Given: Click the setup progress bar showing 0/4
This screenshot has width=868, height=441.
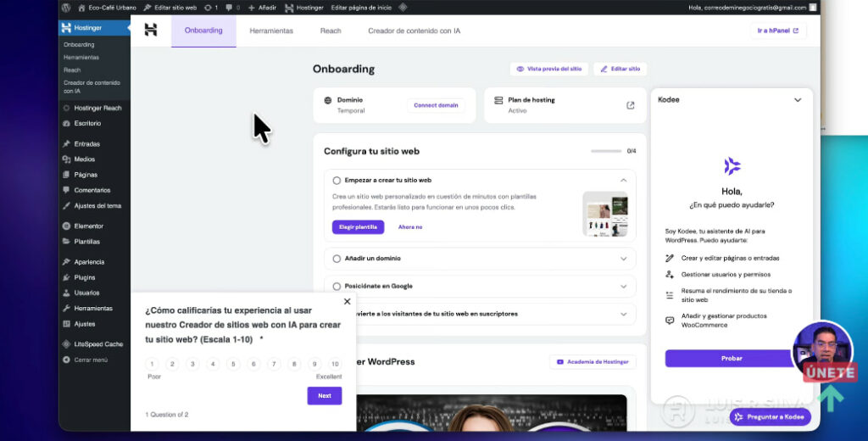Looking at the screenshot, I should (x=606, y=151).
